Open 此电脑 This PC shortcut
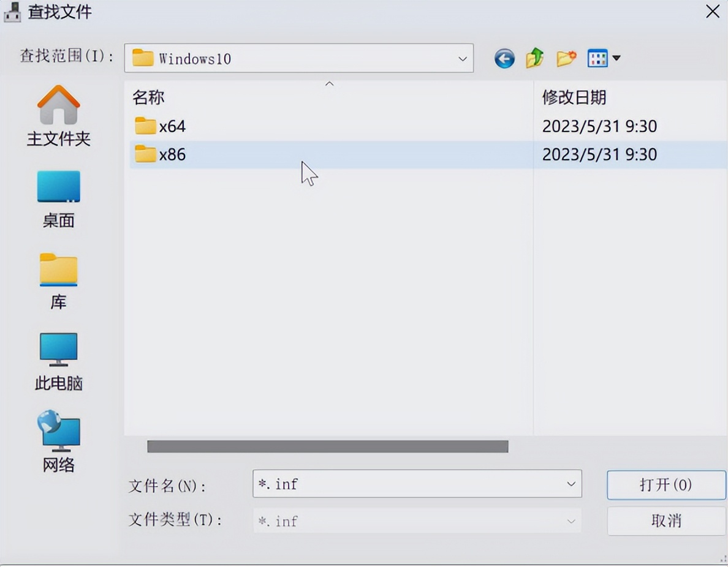Screen dimensions: 728x567 point(58,362)
